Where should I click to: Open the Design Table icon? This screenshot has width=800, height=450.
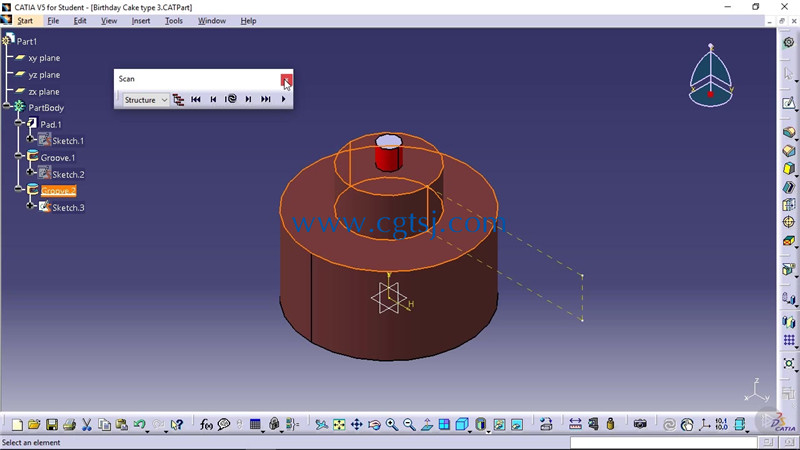[255, 424]
